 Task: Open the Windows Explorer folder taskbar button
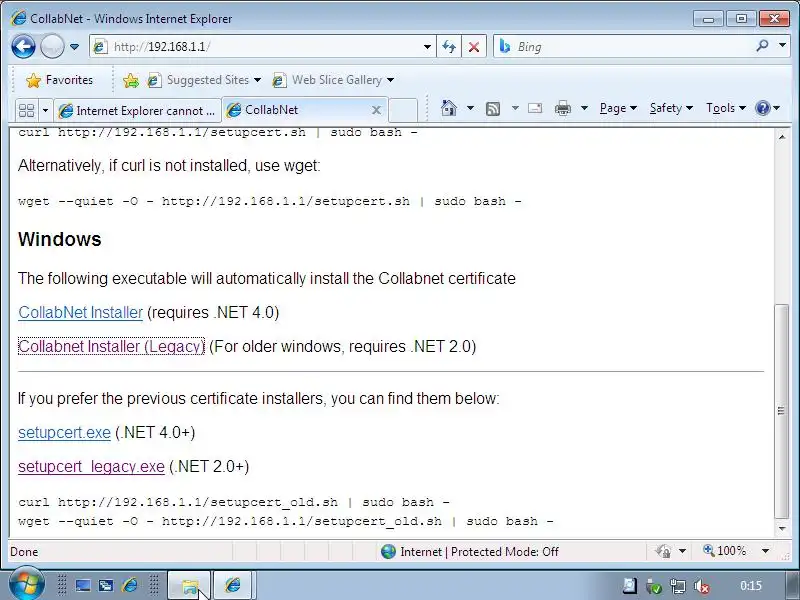pos(189,586)
